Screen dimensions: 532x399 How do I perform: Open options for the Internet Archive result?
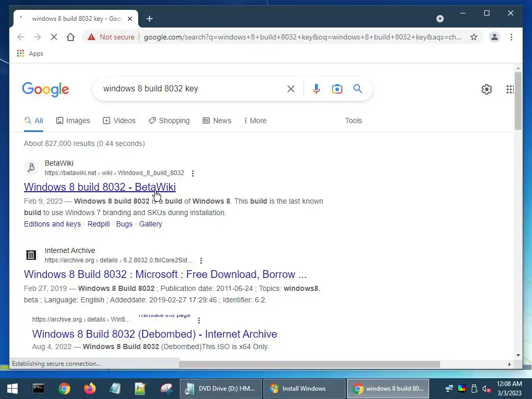(x=201, y=261)
